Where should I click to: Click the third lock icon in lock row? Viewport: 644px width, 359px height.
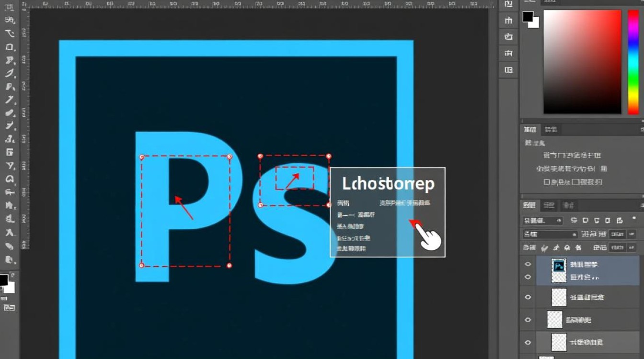(567, 248)
